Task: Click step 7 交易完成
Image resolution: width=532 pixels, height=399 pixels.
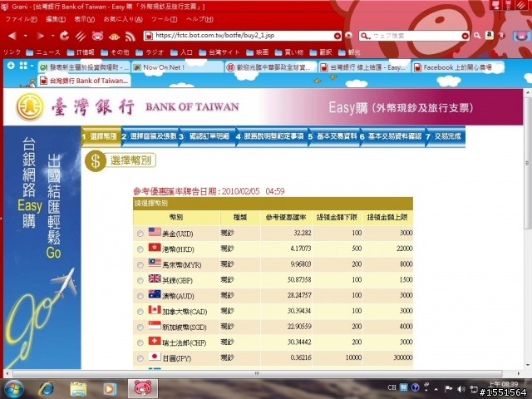Action: click(x=446, y=136)
